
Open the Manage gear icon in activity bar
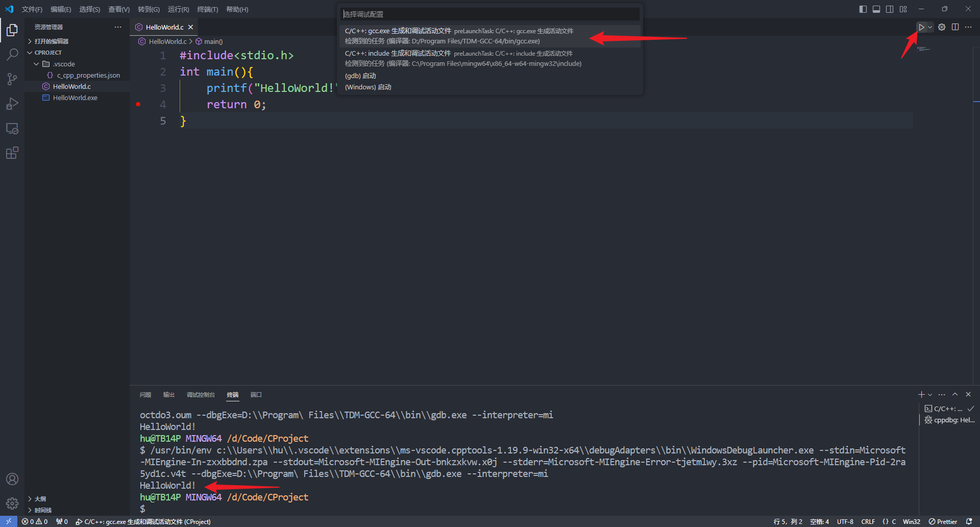point(12,504)
